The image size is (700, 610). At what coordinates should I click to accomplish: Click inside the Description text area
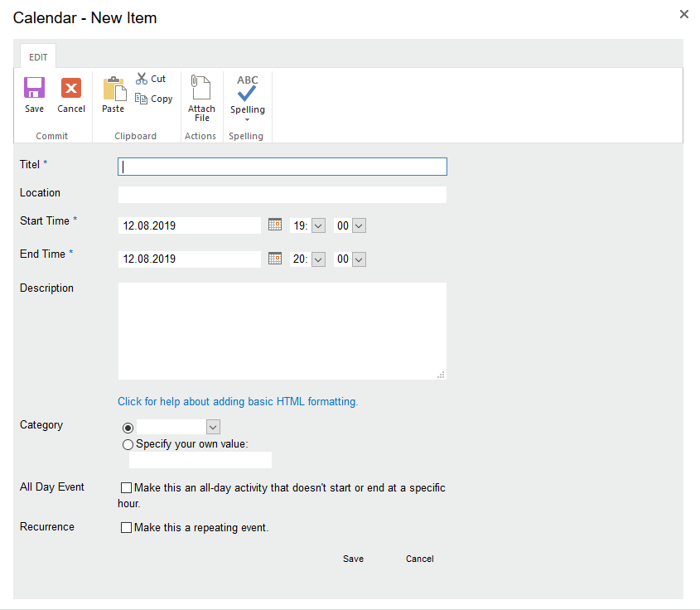click(282, 329)
